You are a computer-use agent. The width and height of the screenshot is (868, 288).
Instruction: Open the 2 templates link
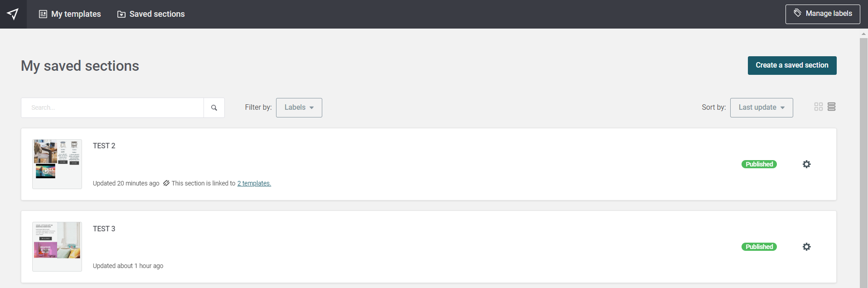(x=254, y=183)
